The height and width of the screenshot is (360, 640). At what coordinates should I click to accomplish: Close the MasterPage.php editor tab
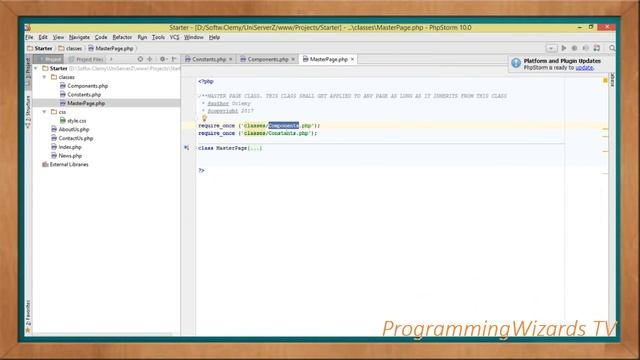pyautogui.click(x=352, y=60)
